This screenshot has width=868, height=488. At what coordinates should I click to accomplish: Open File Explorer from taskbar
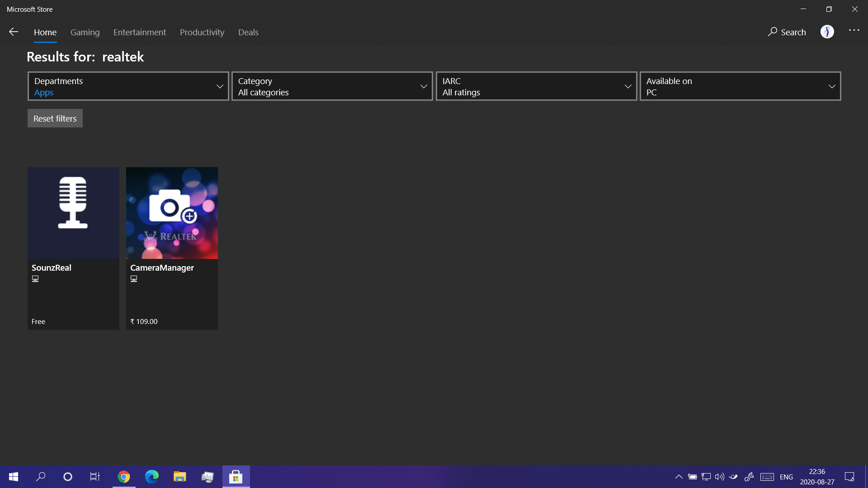[179, 477]
